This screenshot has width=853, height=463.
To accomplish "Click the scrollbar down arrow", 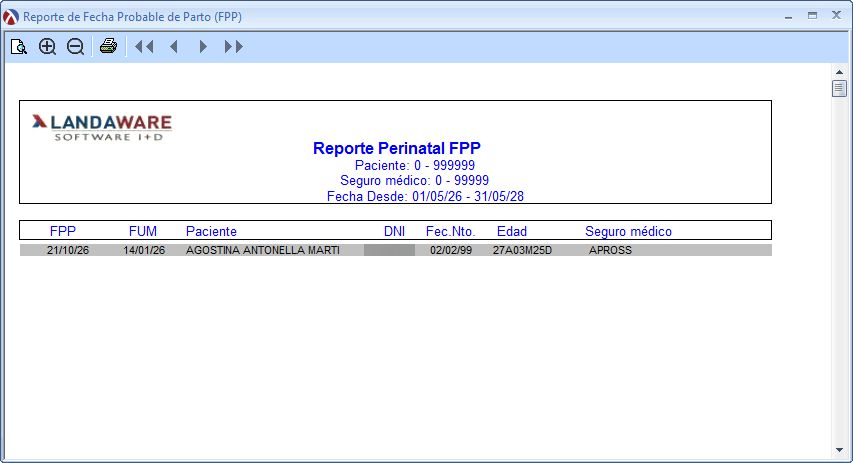I will [839, 450].
